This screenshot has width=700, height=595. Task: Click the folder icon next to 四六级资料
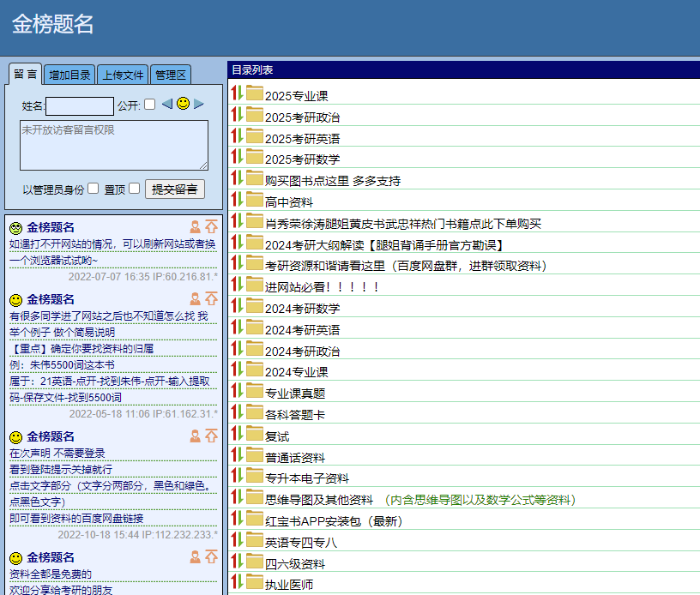tap(255, 562)
